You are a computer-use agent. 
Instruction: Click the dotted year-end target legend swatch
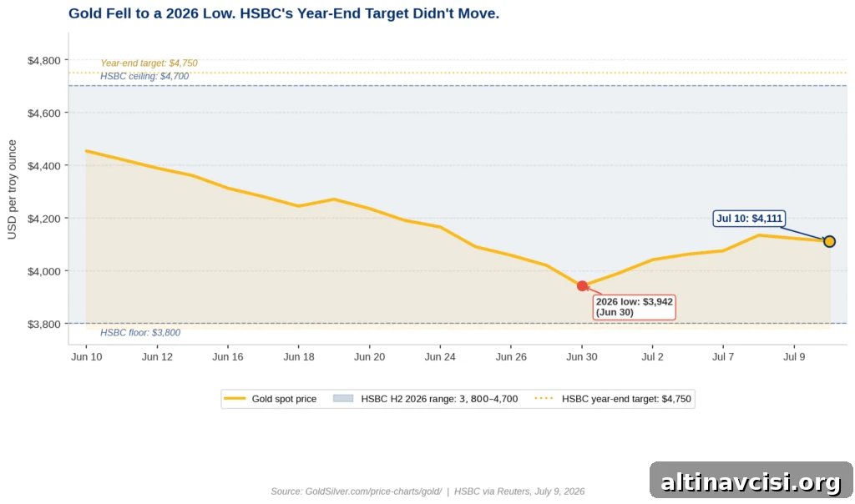[x=544, y=399]
